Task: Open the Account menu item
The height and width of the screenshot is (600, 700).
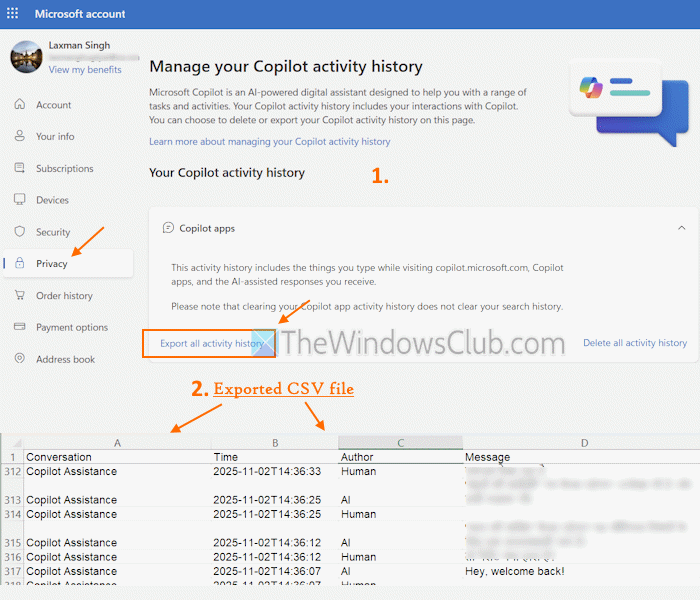Action: pos(54,105)
